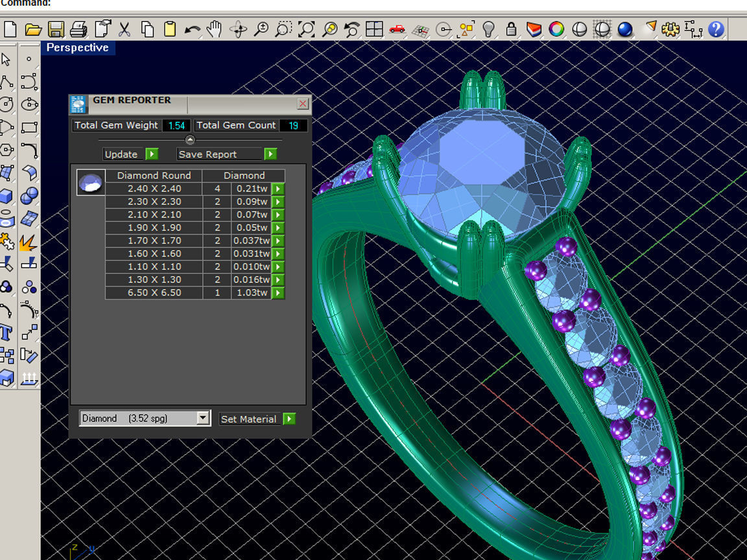The image size is (747, 560).
Task: Select the Text T tool
Action: point(6,332)
